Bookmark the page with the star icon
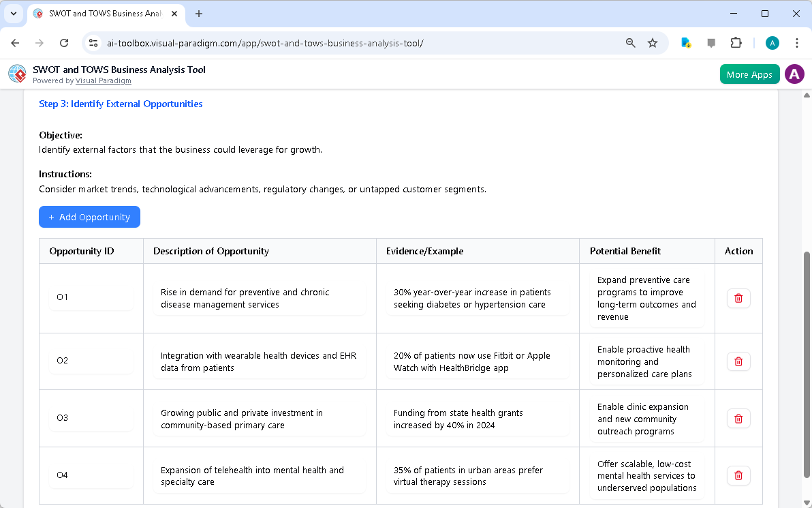The height and width of the screenshot is (508, 812). coord(653,42)
